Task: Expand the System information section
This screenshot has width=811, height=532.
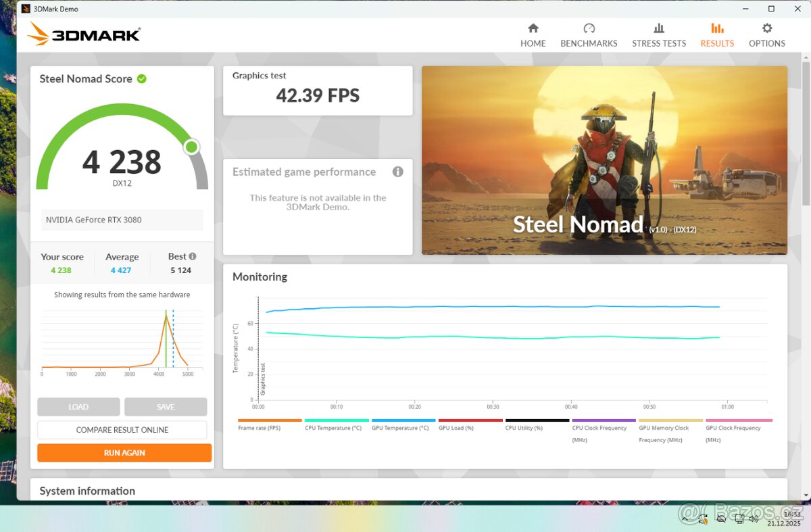Action: pyautogui.click(x=87, y=491)
